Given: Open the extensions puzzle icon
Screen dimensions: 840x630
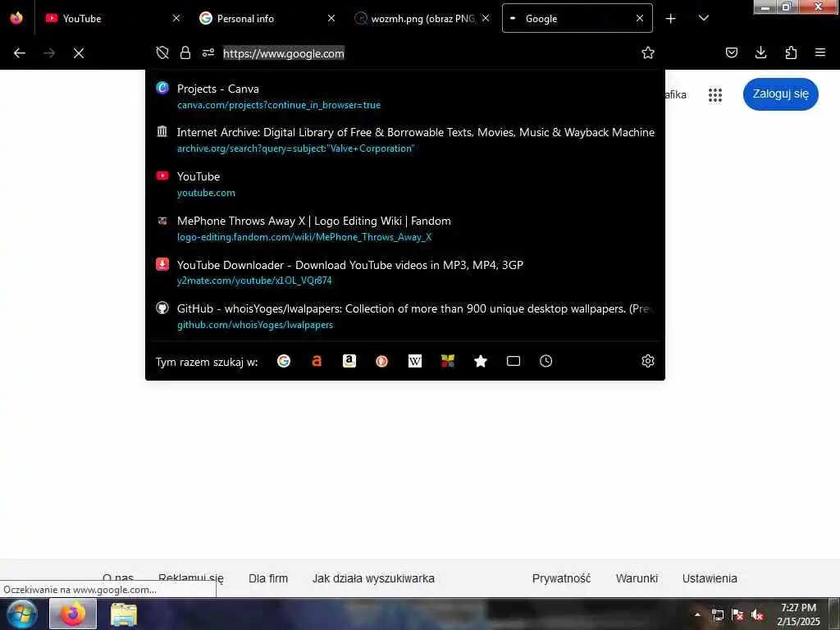Looking at the screenshot, I should click(x=791, y=52).
